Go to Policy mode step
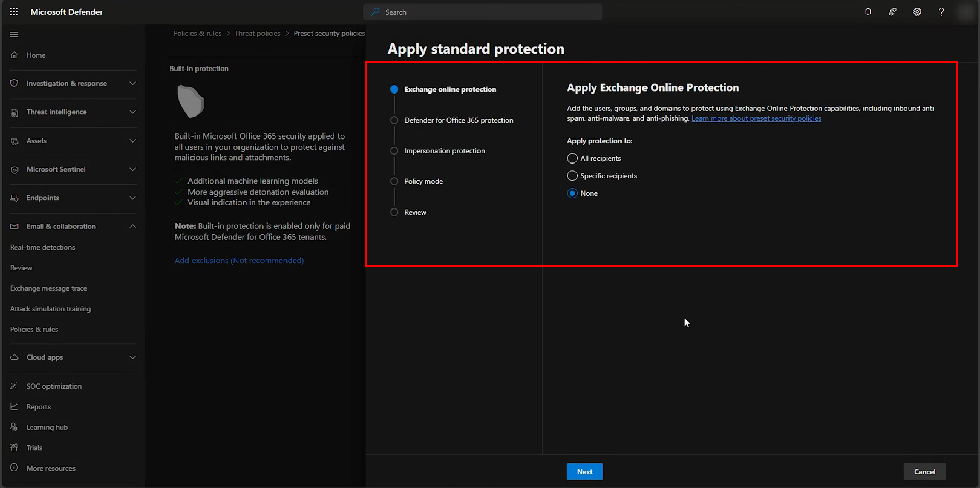 point(423,181)
